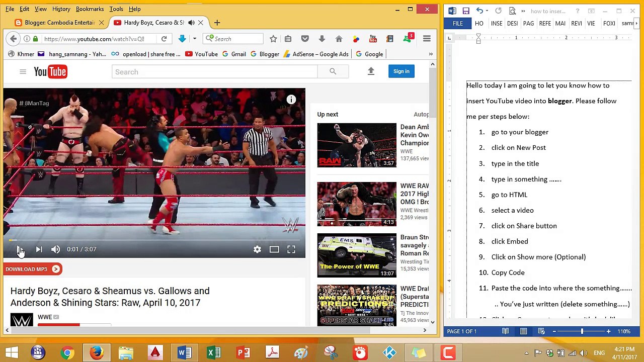Screen dimensions: 644x362
Task: Switch to the Word INSERT ribbon tab
Action: 497,24
